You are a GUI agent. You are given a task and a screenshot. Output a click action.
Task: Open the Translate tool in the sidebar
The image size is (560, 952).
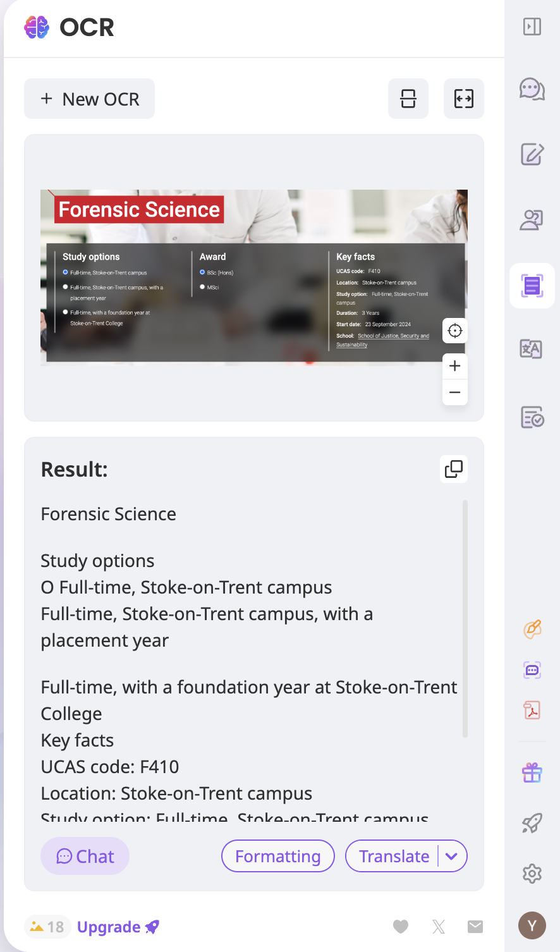coord(531,349)
